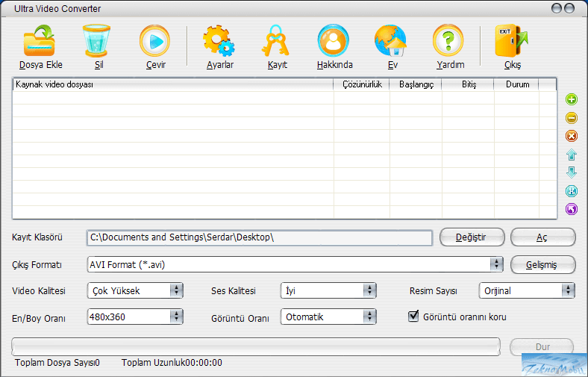The image size is (588, 377).
Task: Click Çözünürlük column header
Action: point(361,84)
